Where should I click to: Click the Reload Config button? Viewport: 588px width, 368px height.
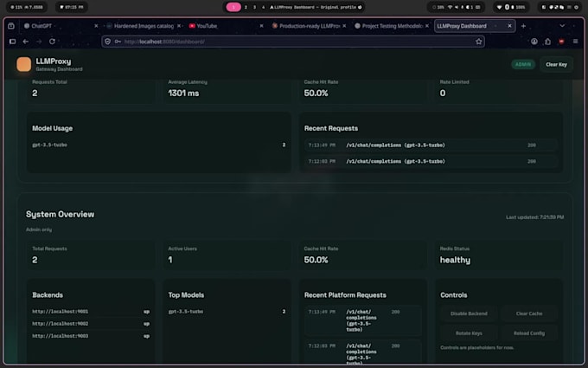coord(528,333)
